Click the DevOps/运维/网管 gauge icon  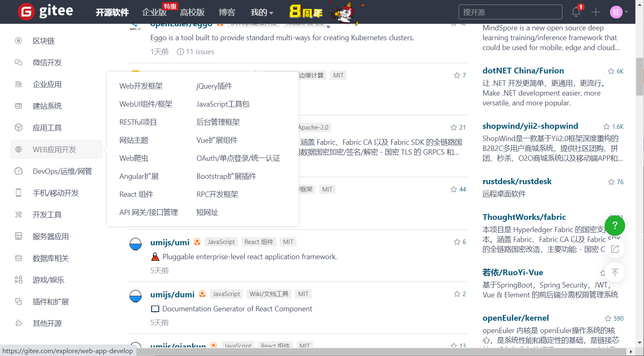[x=18, y=171]
